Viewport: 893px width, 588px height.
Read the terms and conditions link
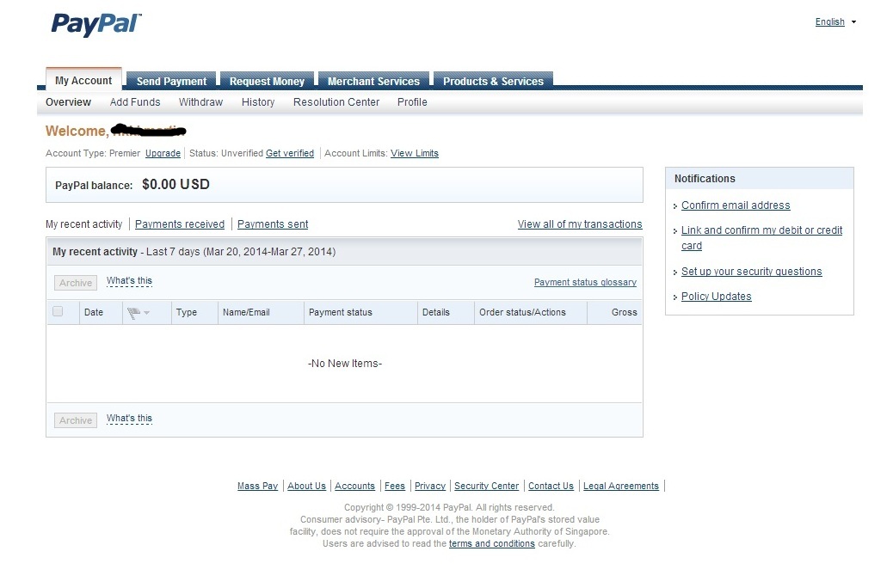[492, 543]
